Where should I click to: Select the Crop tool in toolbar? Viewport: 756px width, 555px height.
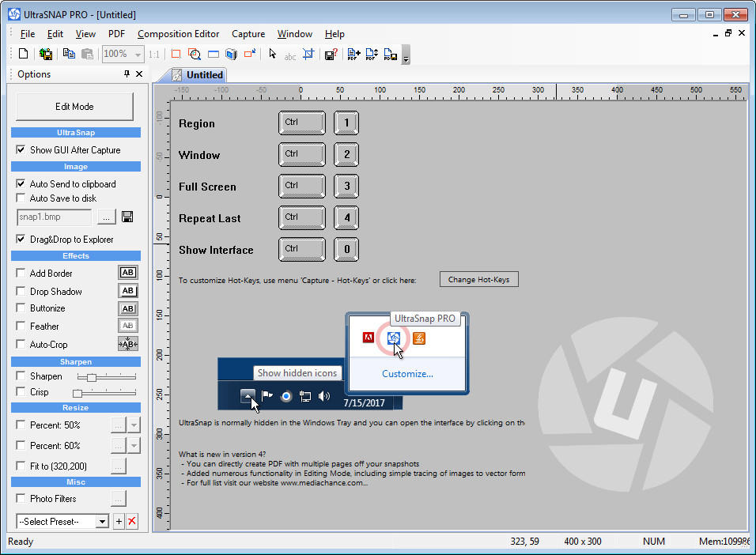coord(308,55)
